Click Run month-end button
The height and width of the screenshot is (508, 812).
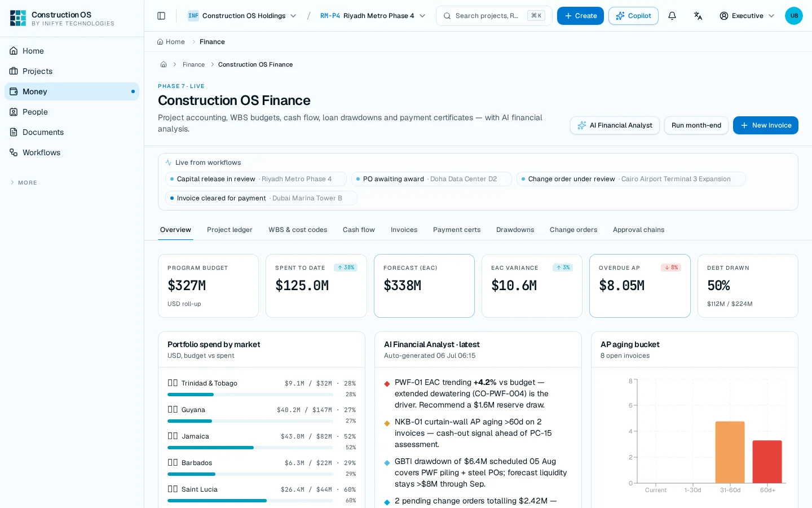point(696,125)
